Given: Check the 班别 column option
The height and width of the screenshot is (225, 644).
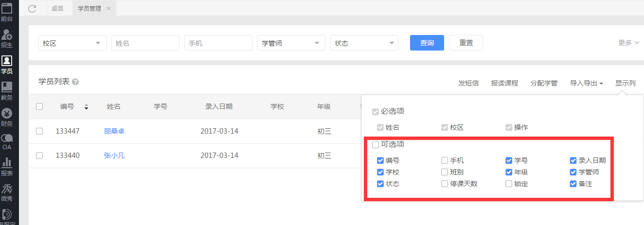Looking at the screenshot, I should coord(445,172).
